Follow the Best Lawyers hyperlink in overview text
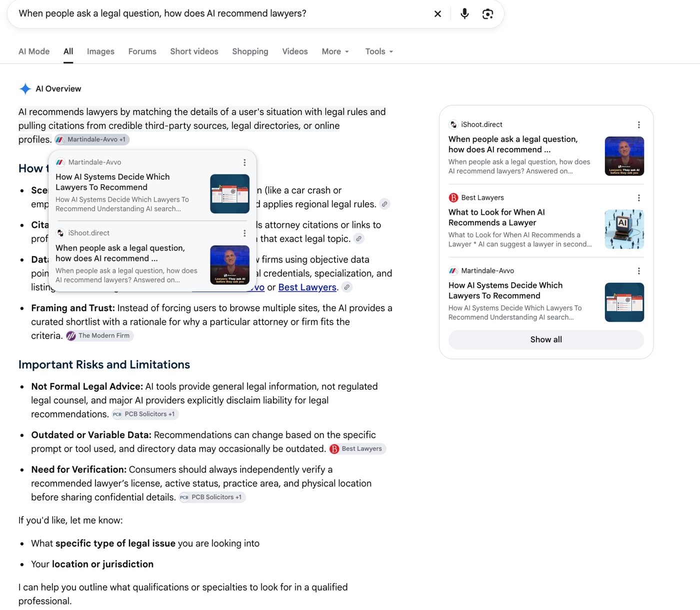 click(307, 287)
